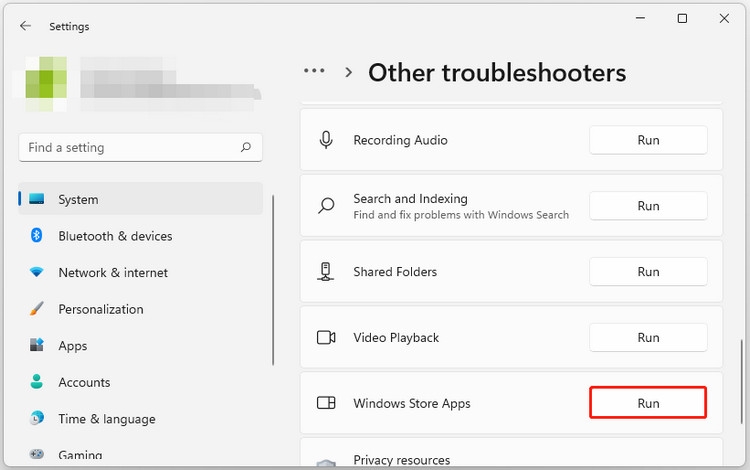Click the back arrow icon
Image resolution: width=750 pixels, height=470 pixels.
pos(25,26)
